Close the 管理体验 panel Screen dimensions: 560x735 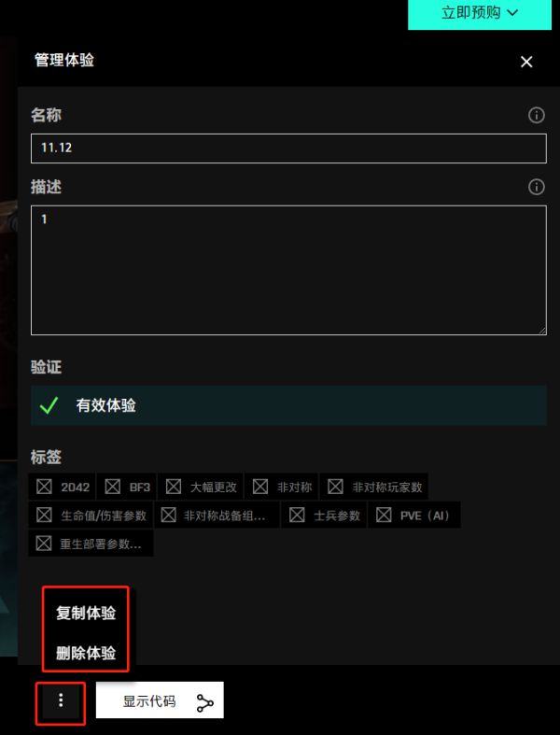click(526, 62)
